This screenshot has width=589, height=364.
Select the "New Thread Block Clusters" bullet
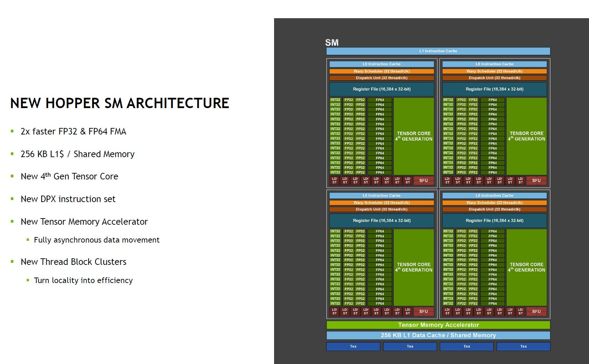coord(73,262)
